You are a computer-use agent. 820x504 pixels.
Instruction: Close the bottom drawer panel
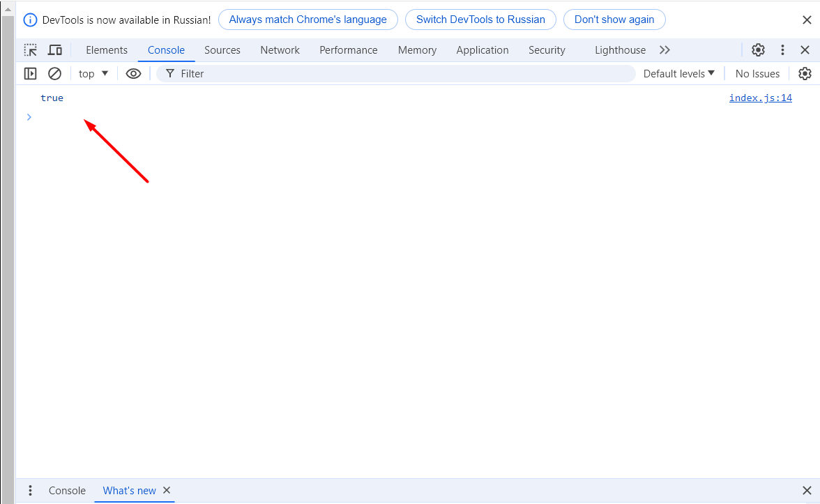(807, 491)
